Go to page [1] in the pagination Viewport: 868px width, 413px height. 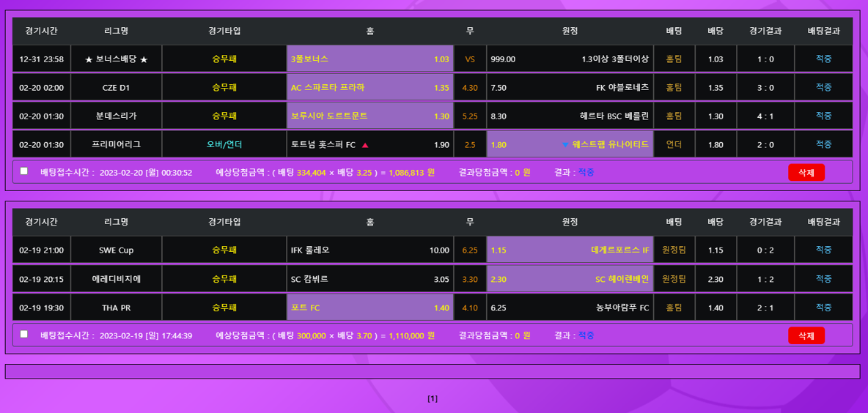[433, 398]
